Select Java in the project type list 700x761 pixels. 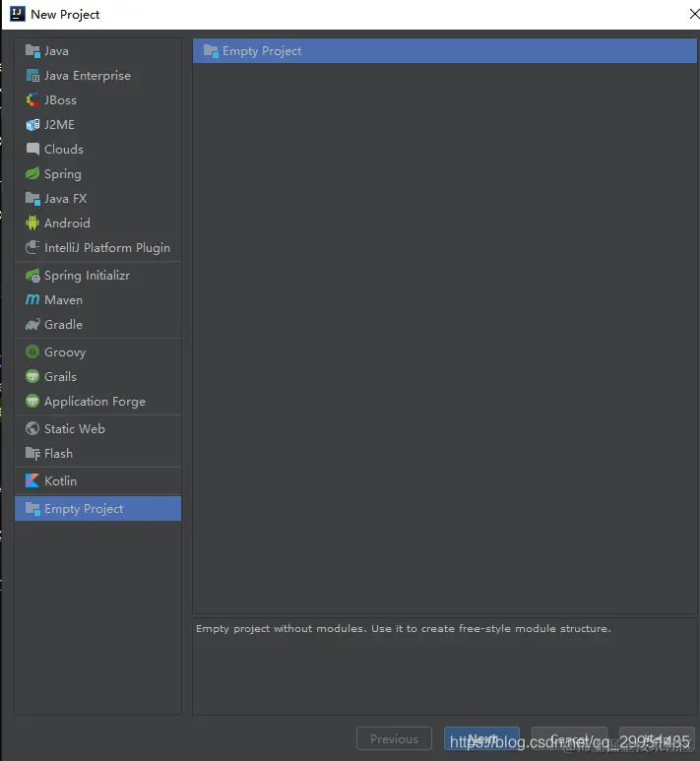pyautogui.click(x=98, y=51)
